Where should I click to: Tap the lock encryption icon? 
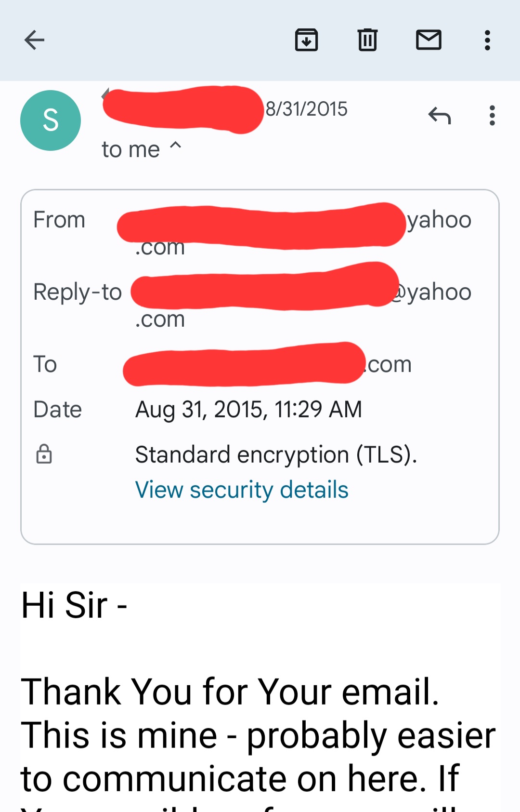click(44, 454)
